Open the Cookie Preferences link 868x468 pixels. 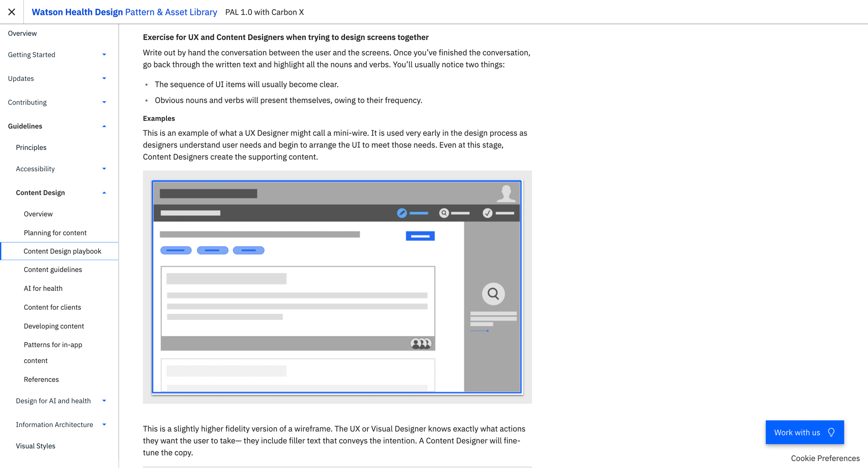[x=825, y=458]
